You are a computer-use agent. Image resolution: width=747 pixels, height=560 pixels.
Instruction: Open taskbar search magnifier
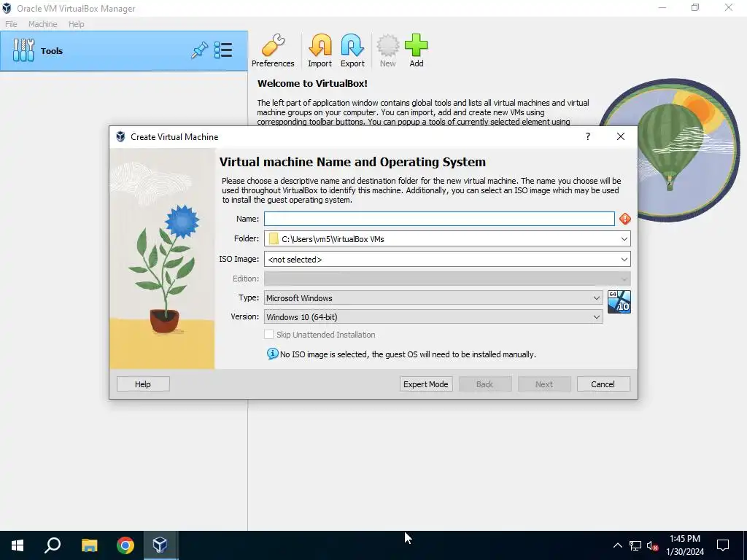53,545
